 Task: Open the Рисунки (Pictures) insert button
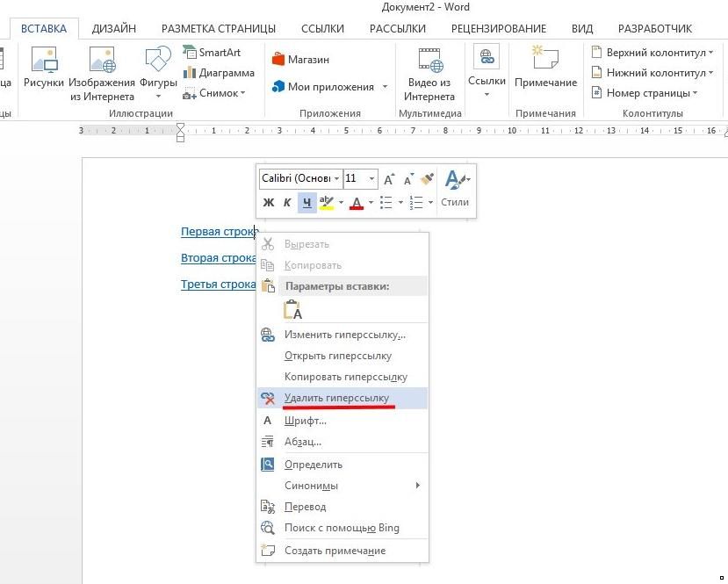pos(44,68)
